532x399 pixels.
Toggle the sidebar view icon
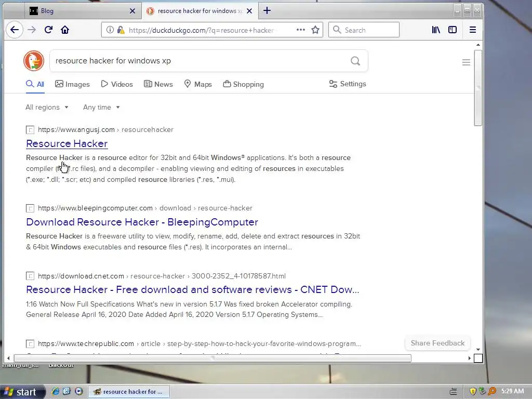click(453, 30)
